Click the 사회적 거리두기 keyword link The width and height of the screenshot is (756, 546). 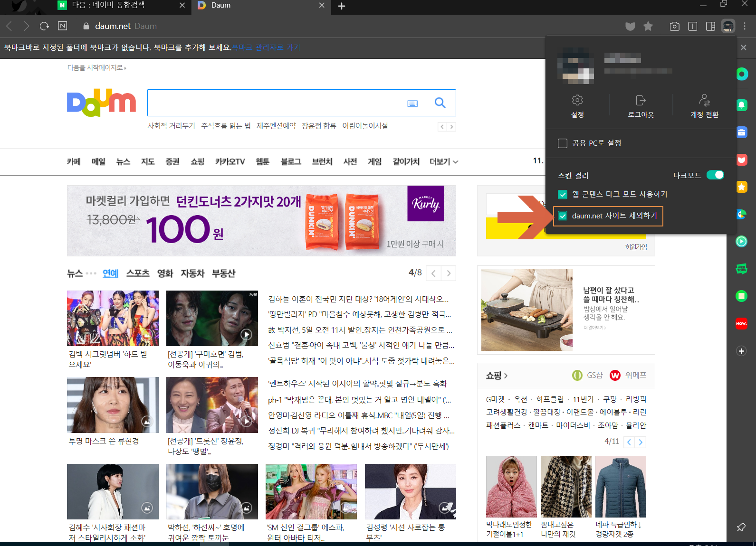pos(171,126)
